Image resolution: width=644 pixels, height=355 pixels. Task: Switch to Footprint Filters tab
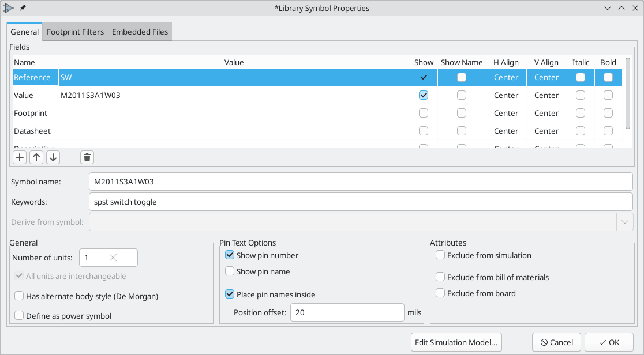(75, 32)
